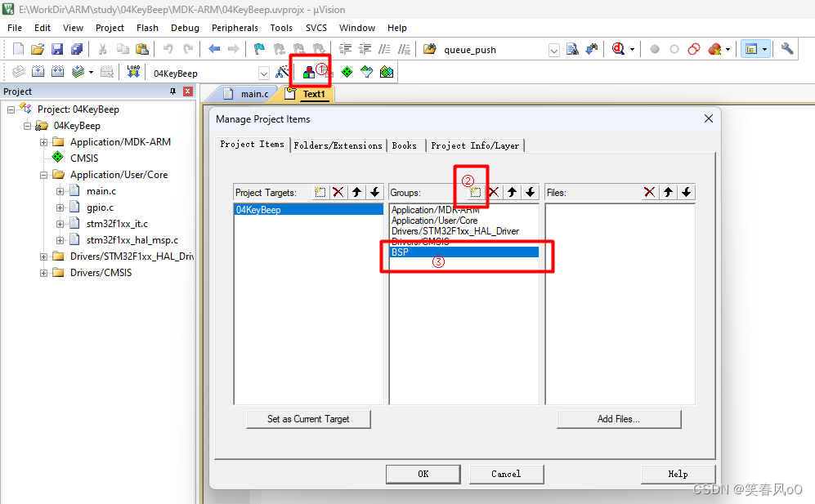Switch to Project Info/Layer tab
The width and height of the screenshot is (815, 504).
(x=475, y=145)
